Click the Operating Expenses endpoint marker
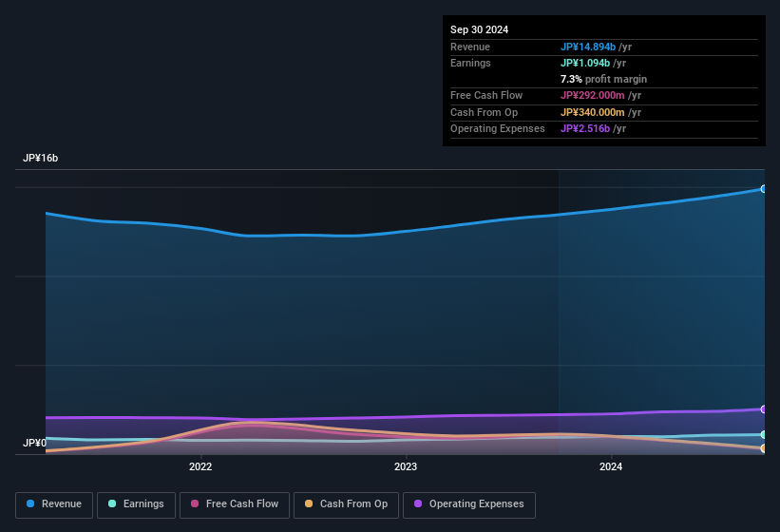Image resolution: width=780 pixels, height=532 pixels. [x=763, y=409]
